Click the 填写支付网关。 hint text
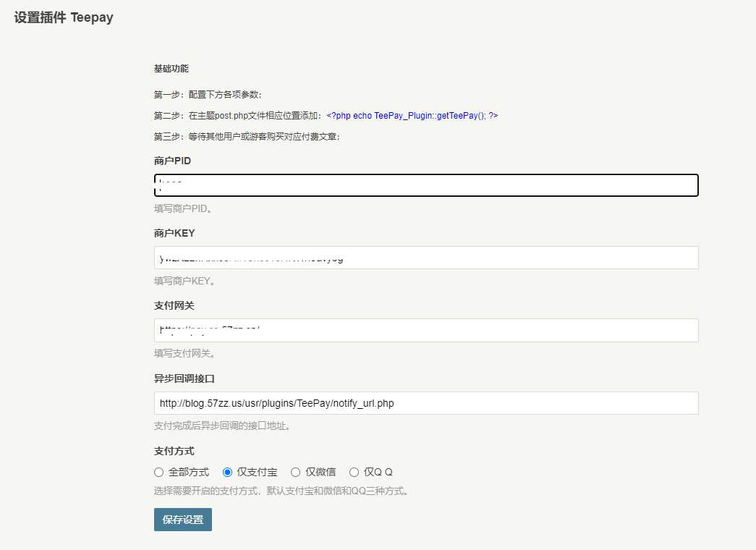The width and height of the screenshot is (756, 550). (184, 353)
